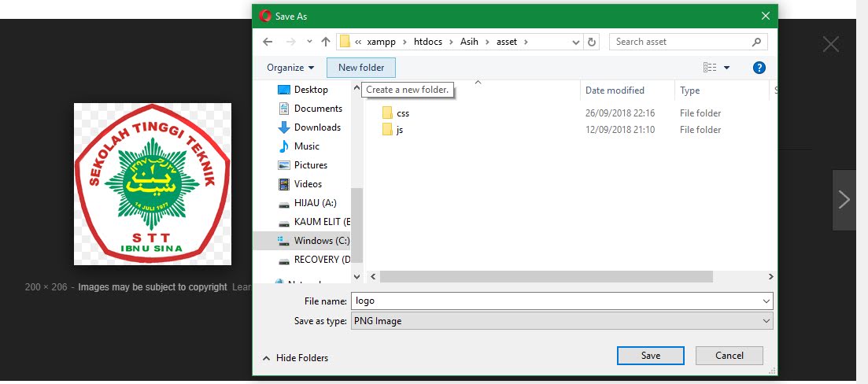Screen dimensions: 868x384
Task: Cancel the Save As dialog
Action: (x=729, y=356)
